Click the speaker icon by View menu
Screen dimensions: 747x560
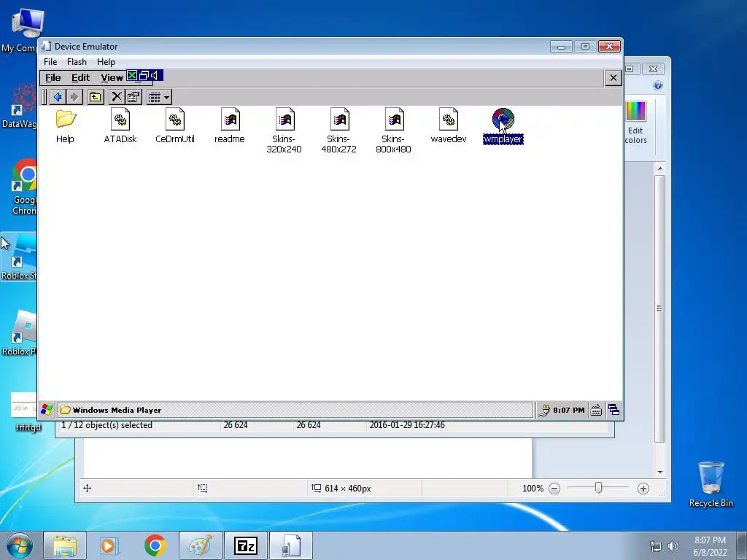[155, 75]
